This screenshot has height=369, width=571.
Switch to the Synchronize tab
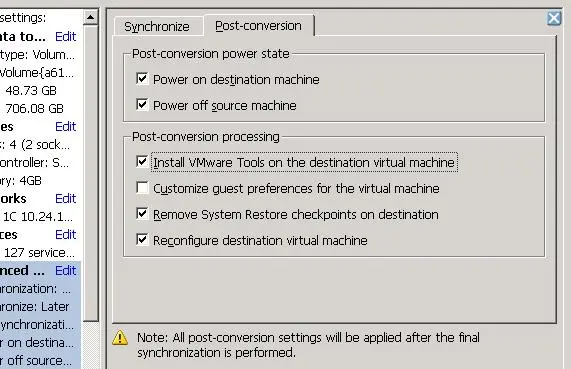point(157,27)
